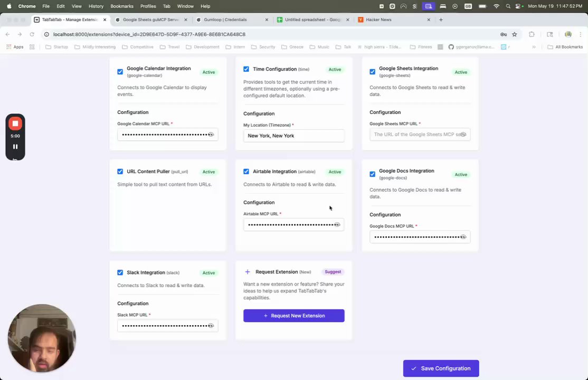This screenshot has height=380, width=588.
Task: Disable the Google Docs Integration checkbox
Action: 372,174
